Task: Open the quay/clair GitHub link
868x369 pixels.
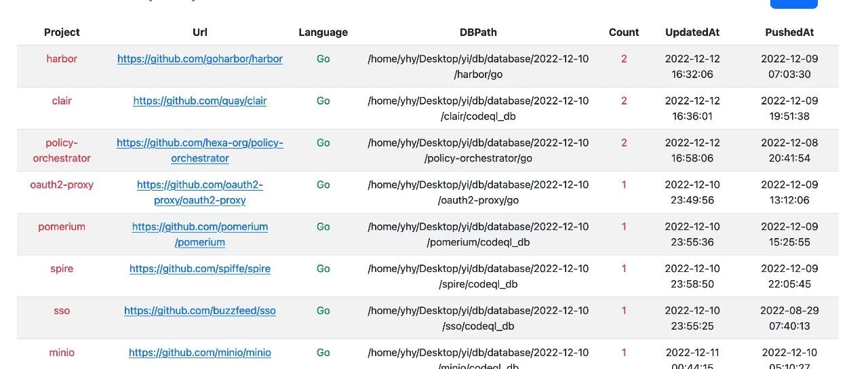Action: (200, 101)
